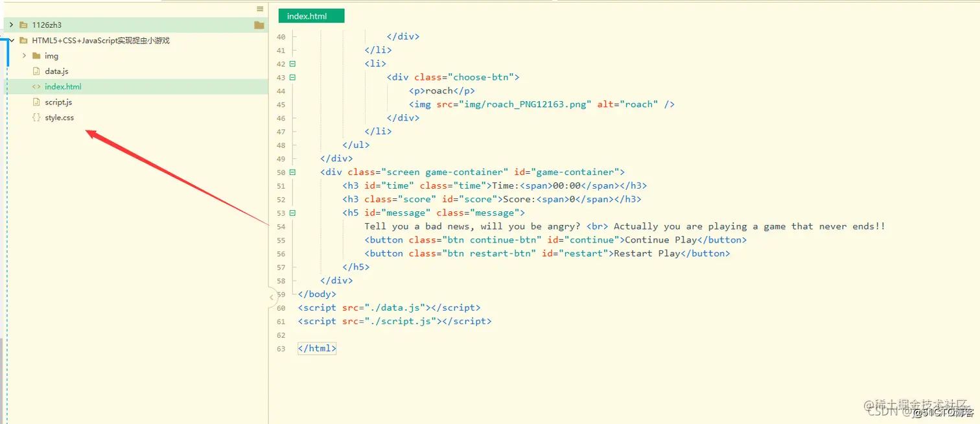The height and width of the screenshot is (424, 980).
Task: Click line number 49 in the gutter
Action: click(x=281, y=159)
